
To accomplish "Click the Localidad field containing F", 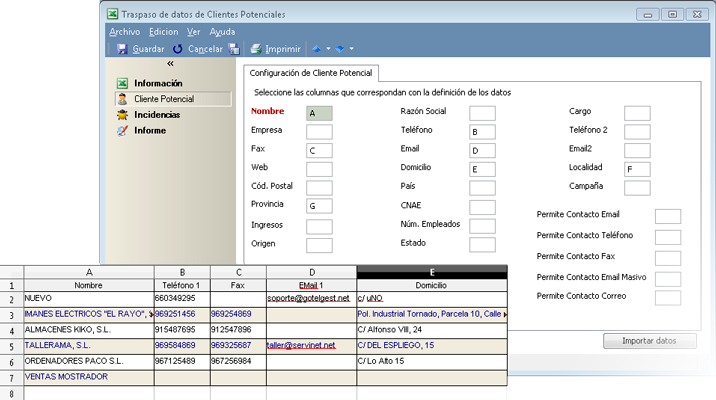I will (x=637, y=169).
